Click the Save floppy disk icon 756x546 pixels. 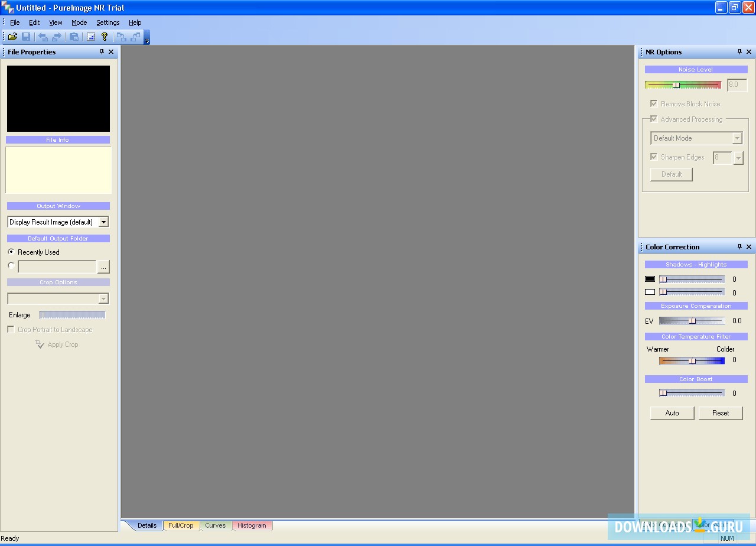(26, 37)
